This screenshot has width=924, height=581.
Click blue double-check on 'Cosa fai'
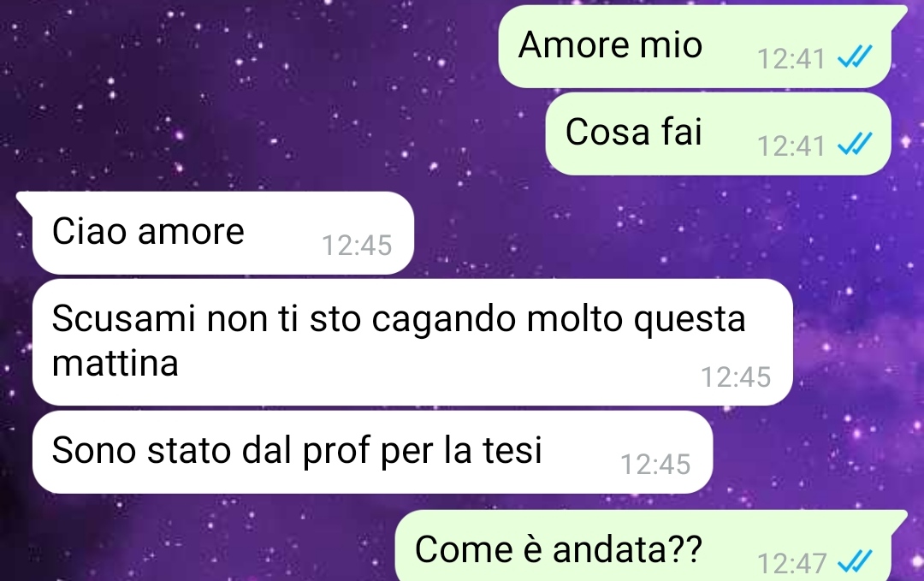click(x=855, y=145)
